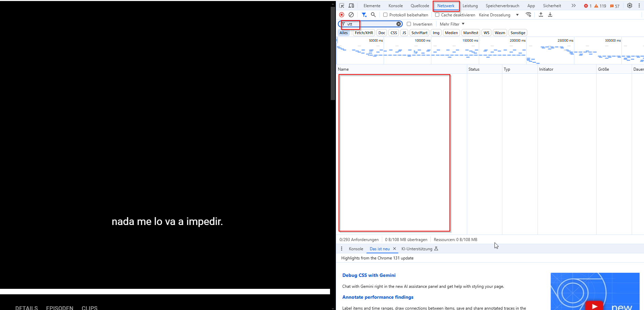Sort by the Initiator column header
644x310 pixels.
[567, 69]
